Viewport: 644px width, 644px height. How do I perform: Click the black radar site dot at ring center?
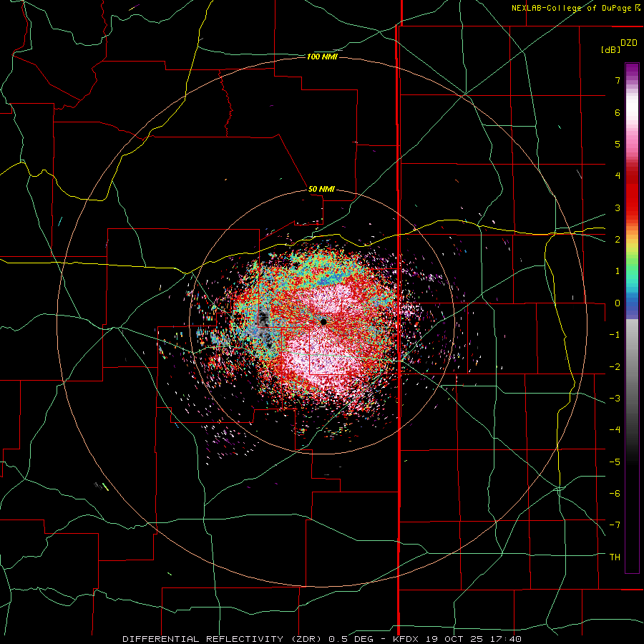323,321
